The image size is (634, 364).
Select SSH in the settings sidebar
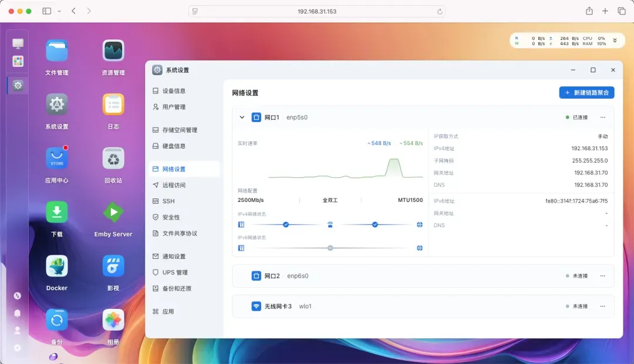pos(168,201)
